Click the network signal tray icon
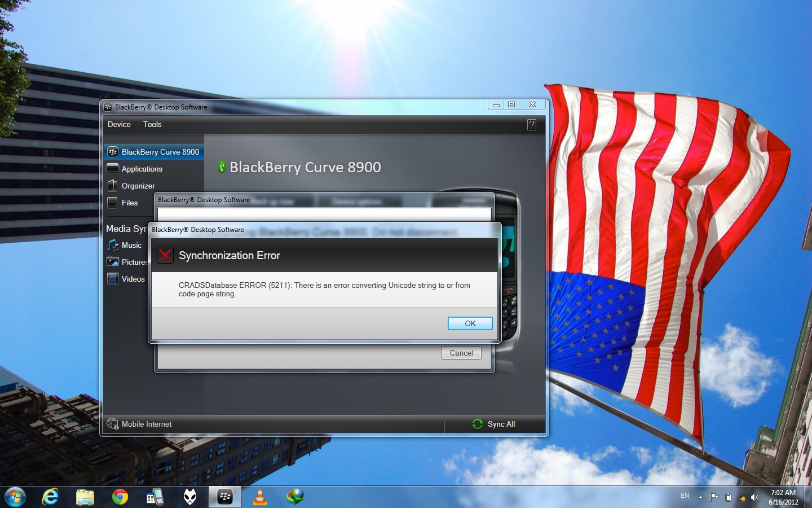812x508 pixels. tap(742, 497)
